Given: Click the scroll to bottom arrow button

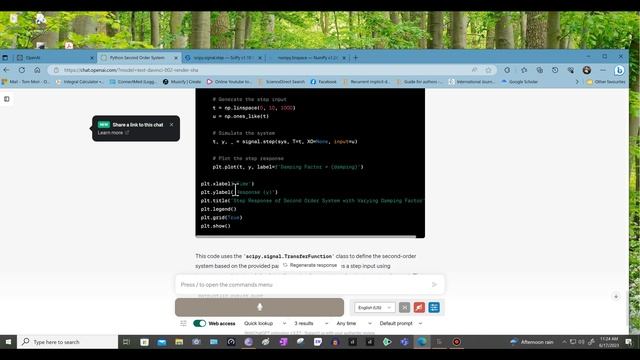Looking at the screenshot, I should pos(616,297).
